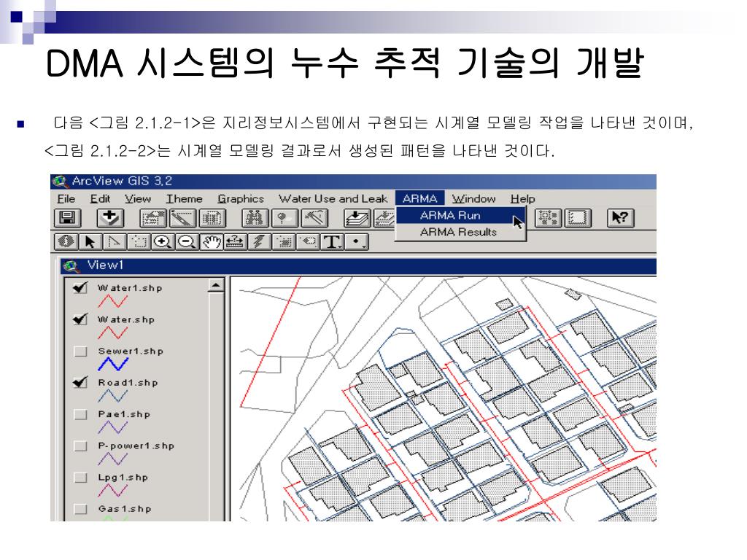The height and width of the screenshot is (560, 747).
Task: Click the Water1.shp red line symbol
Action: tap(113, 301)
